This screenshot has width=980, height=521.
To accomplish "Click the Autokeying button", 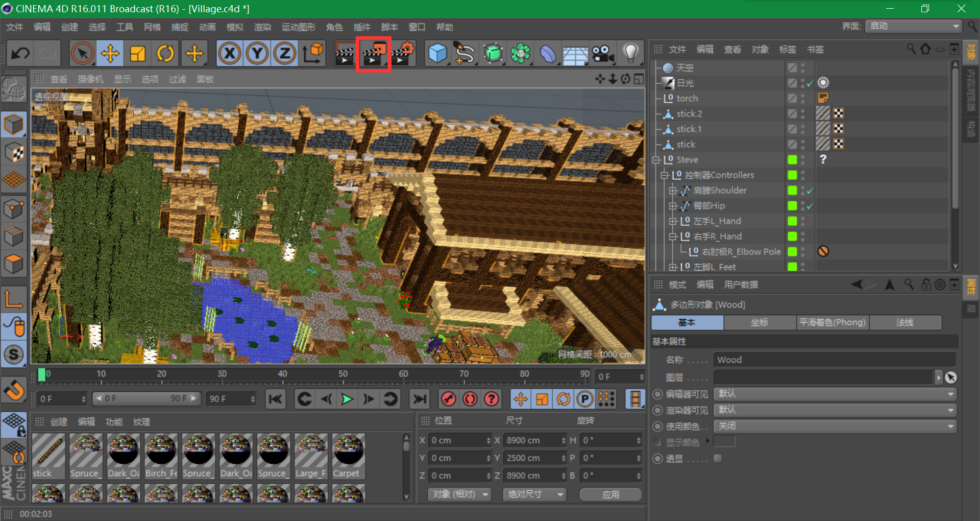I will (x=470, y=399).
